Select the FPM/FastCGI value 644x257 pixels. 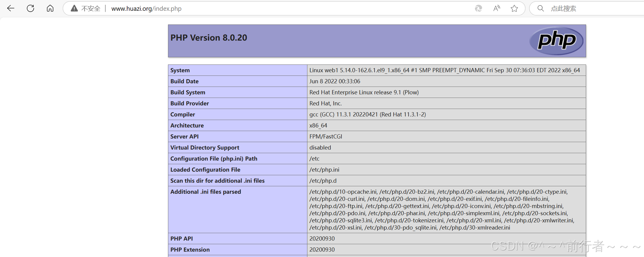(x=326, y=136)
